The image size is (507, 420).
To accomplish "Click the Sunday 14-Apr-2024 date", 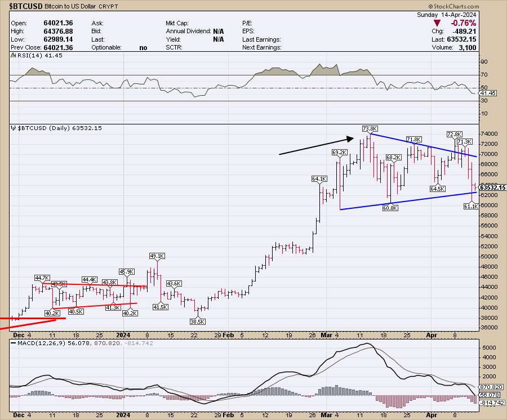I will coord(446,15).
